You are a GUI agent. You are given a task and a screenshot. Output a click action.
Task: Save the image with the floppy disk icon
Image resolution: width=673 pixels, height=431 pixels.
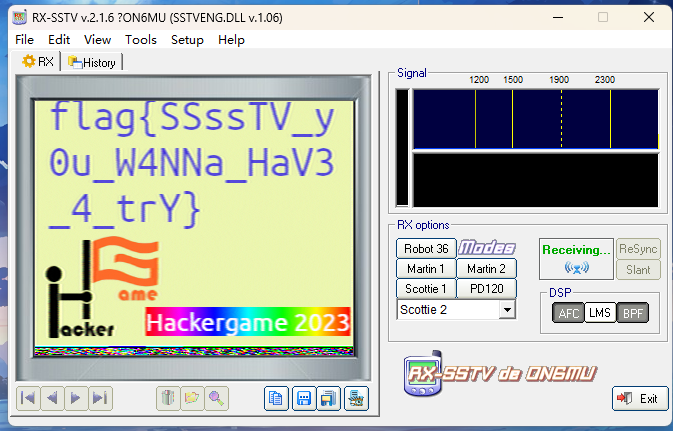(304, 398)
